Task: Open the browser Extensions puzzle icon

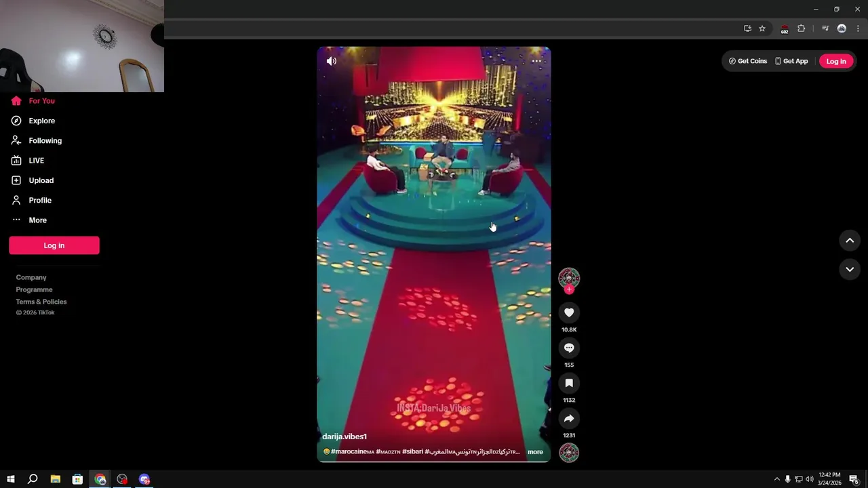Action: click(801, 28)
